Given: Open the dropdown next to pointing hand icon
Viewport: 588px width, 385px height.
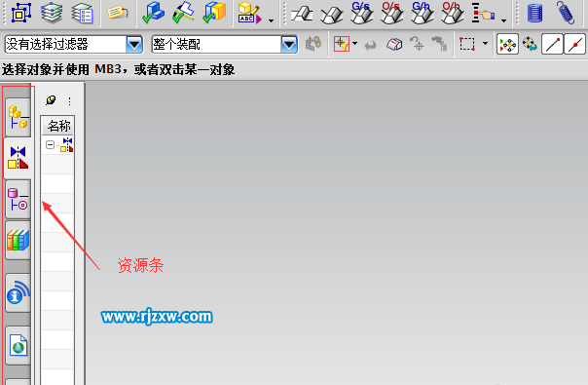Looking at the screenshot, I should 503,20.
